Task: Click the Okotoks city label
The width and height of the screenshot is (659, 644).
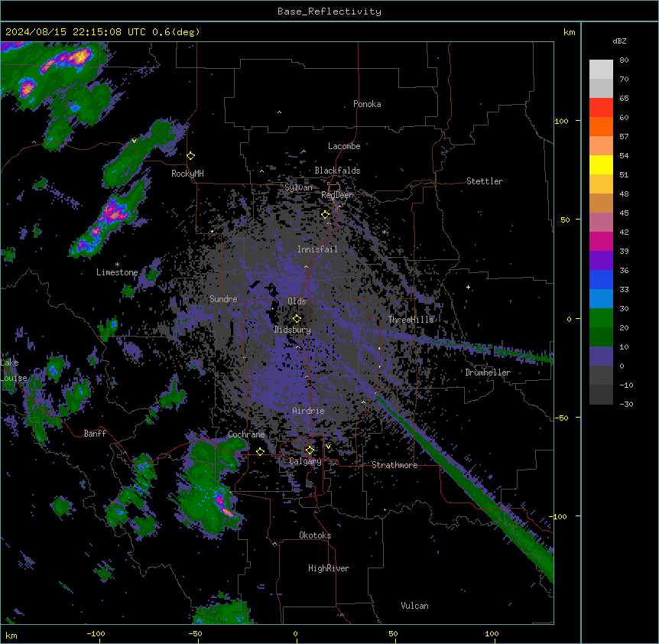Action: coord(315,535)
